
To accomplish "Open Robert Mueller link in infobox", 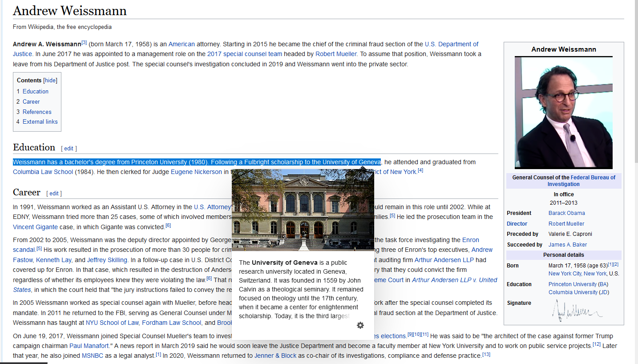I will 566,224.
